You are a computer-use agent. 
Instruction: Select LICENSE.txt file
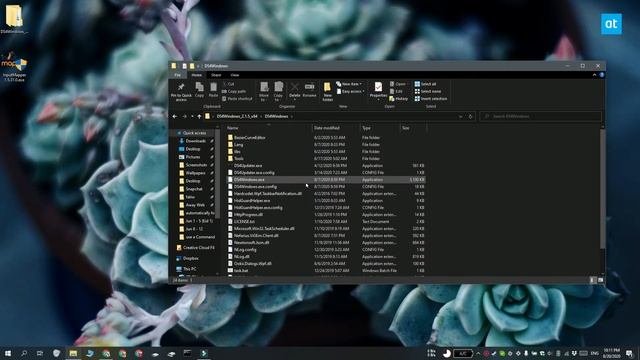(244, 222)
